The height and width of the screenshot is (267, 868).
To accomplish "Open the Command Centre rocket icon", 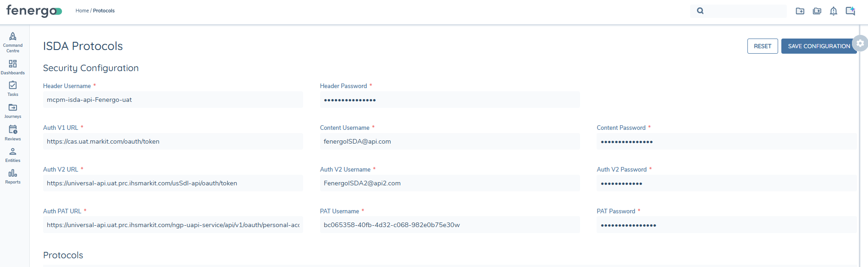I will 13,36.
